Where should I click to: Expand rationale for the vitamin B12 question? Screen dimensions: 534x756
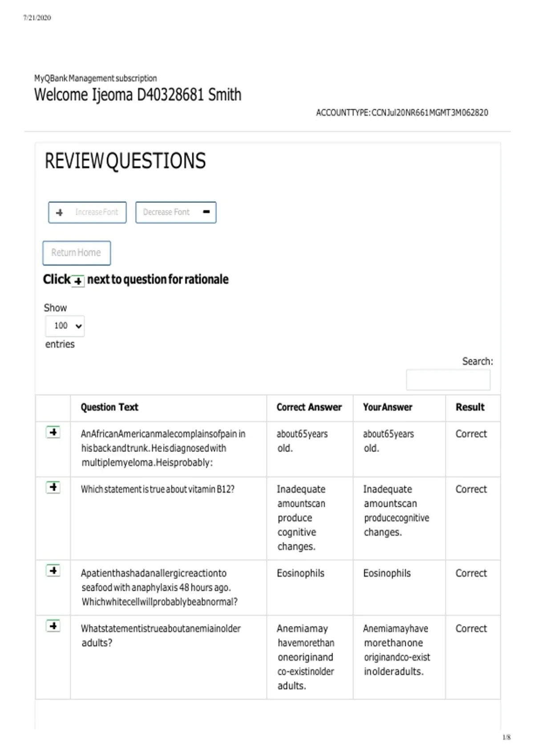click(x=53, y=487)
